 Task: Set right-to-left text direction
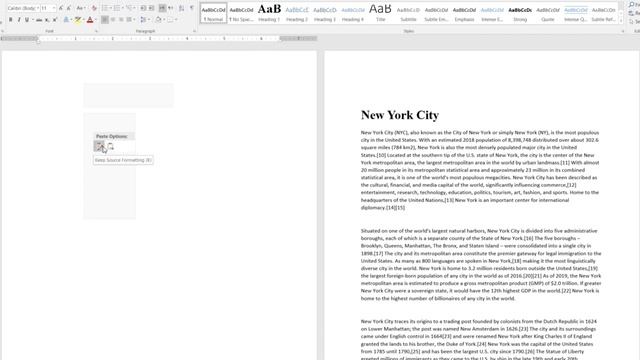click(171, 8)
